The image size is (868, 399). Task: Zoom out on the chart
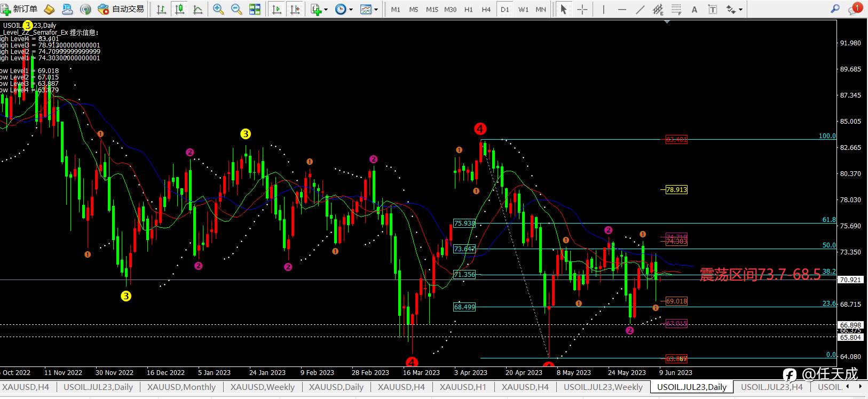236,9
